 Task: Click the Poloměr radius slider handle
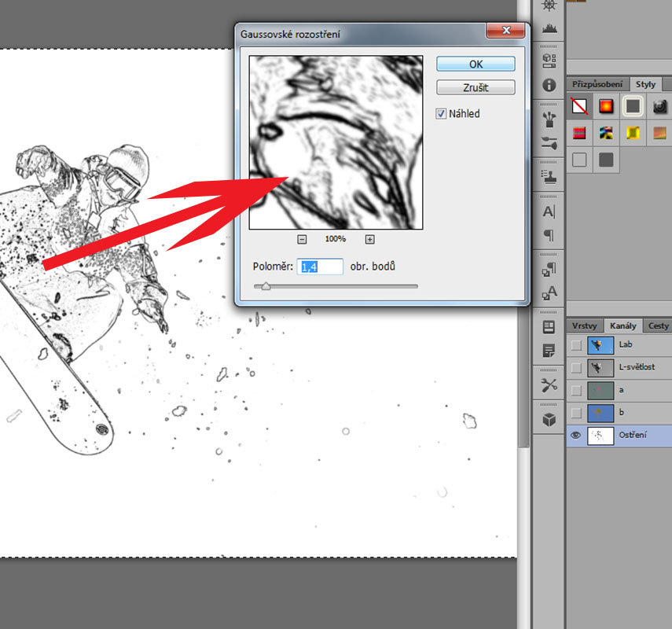266,286
